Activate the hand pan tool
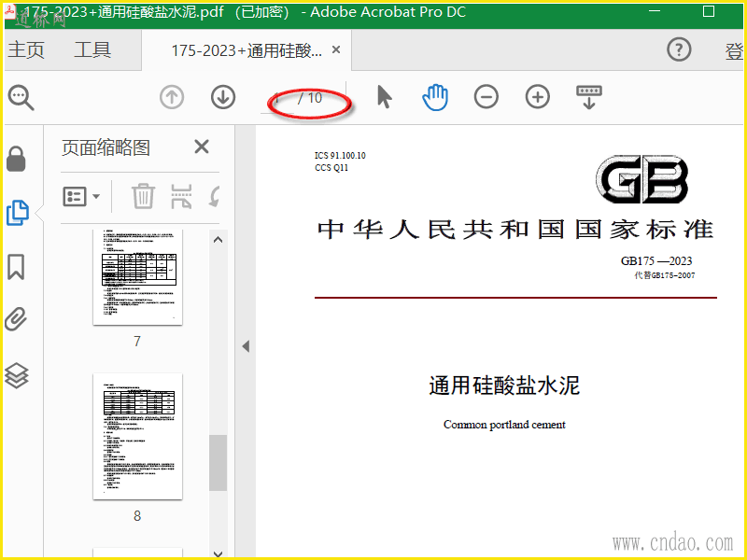This screenshot has height=560, width=747. click(435, 97)
